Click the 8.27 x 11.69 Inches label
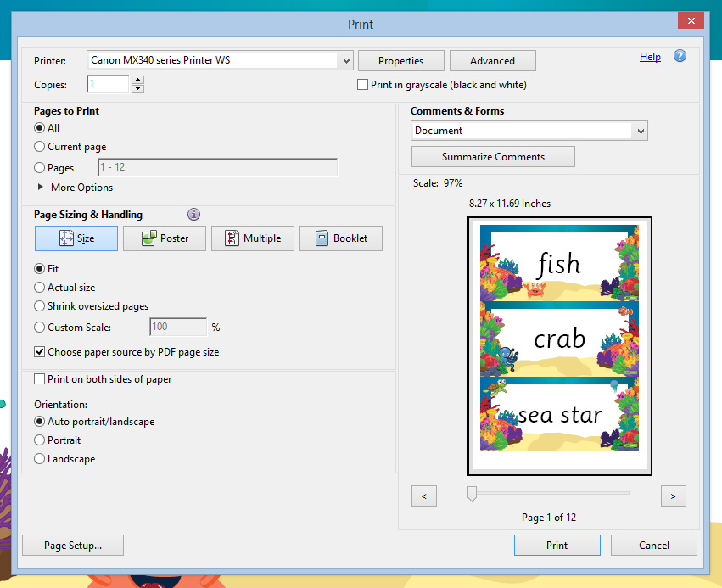Image resolution: width=722 pixels, height=588 pixels. coord(510,204)
